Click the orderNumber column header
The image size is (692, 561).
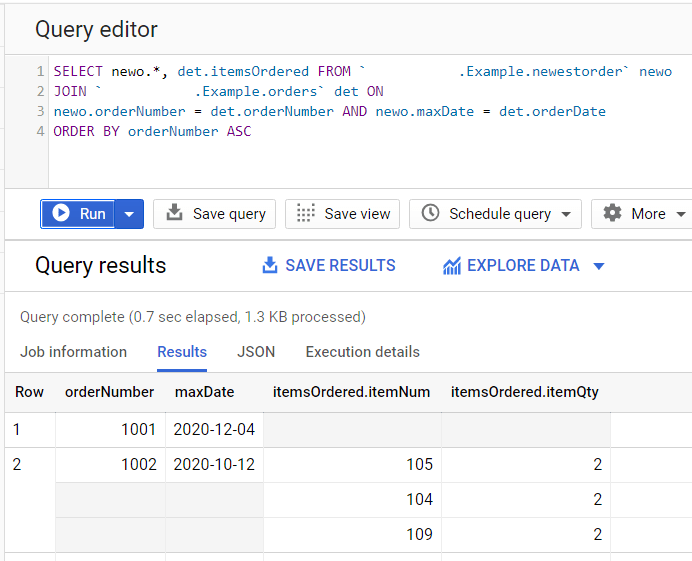click(110, 391)
